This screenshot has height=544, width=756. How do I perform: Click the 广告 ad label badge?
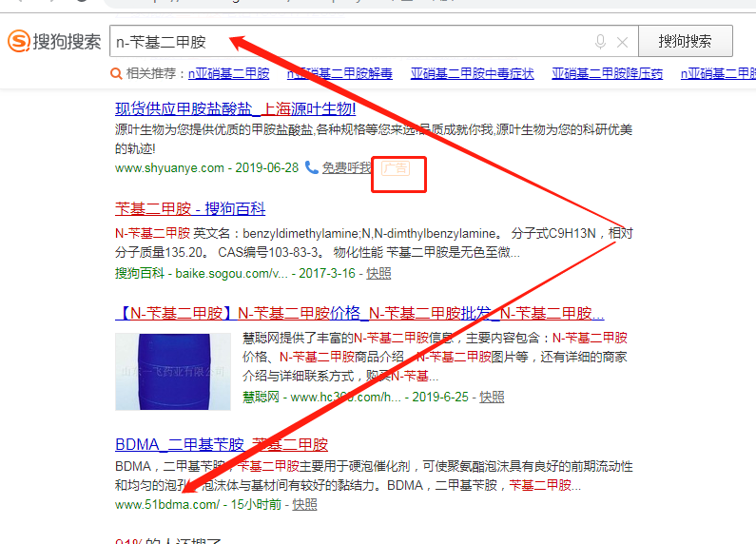click(x=396, y=168)
